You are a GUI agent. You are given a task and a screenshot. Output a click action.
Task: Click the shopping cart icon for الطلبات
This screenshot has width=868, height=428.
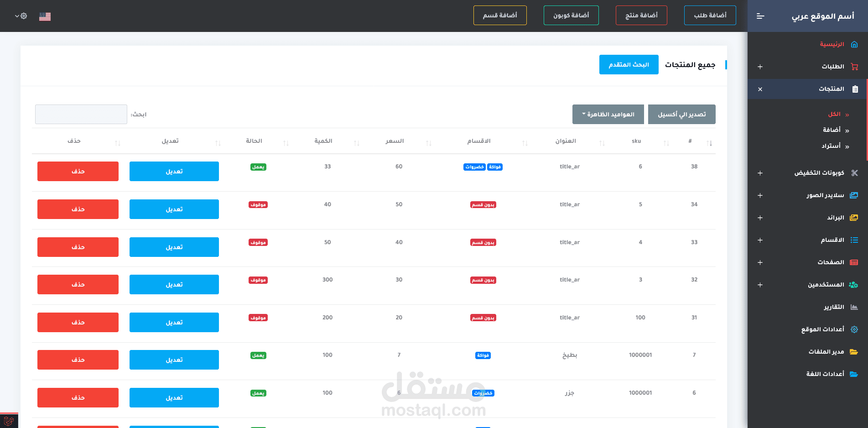click(854, 67)
